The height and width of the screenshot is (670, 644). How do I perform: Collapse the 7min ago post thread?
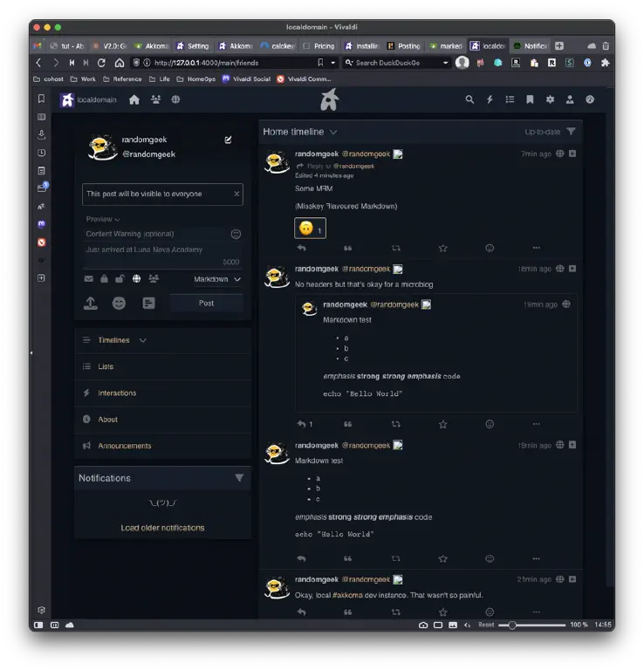[572, 154]
